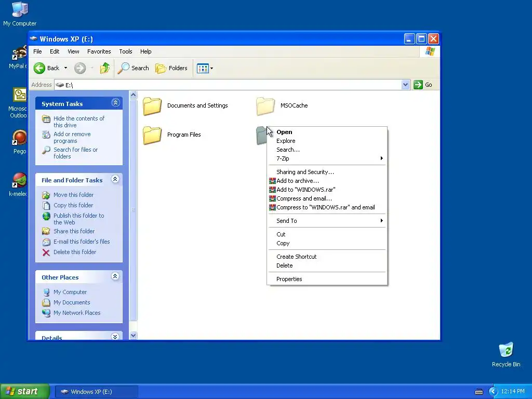Viewport: 532px width, 399px height.
Task: Click the green Back arrow icon
Action: (x=39, y=68)
